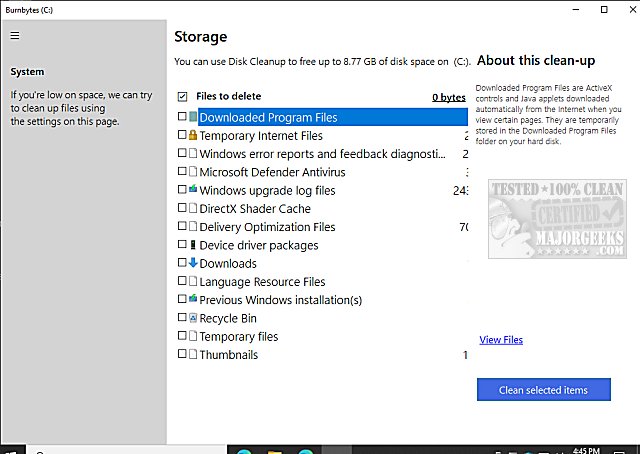
Task: Tick the Thumbnails checkbox
Action: [x=182, y=354]
